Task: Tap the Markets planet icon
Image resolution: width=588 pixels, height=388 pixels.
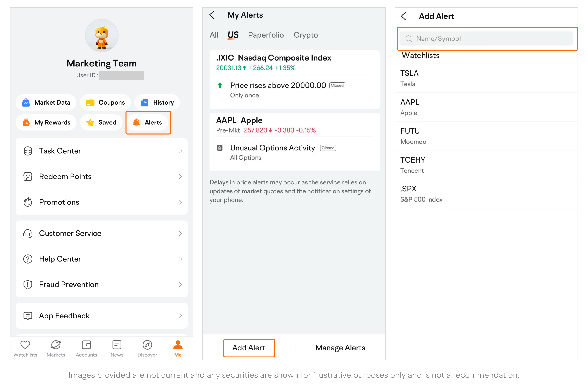Action: 56,345
